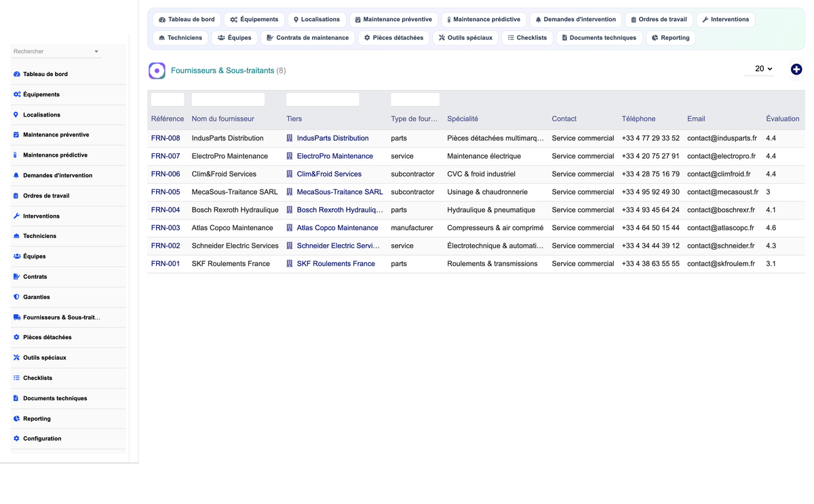Follow the Atlas Copco Maintenance tiers link

[337, 228]
